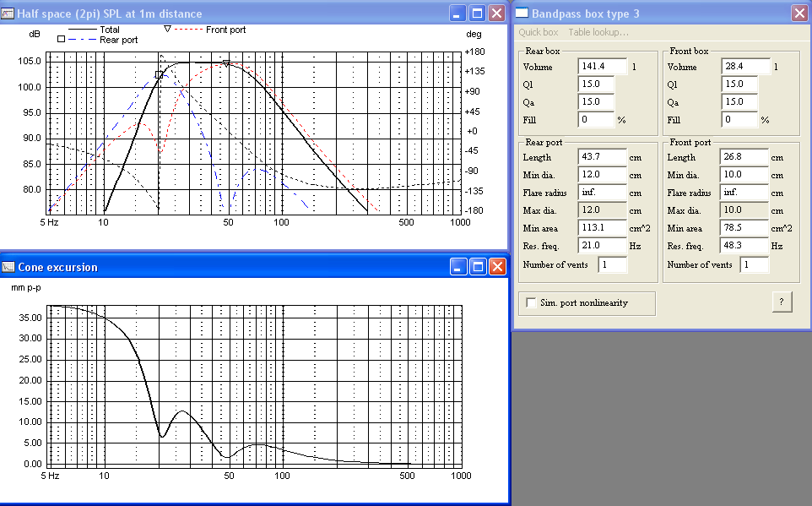Click Rear port Number of vents field

(613, 264)
